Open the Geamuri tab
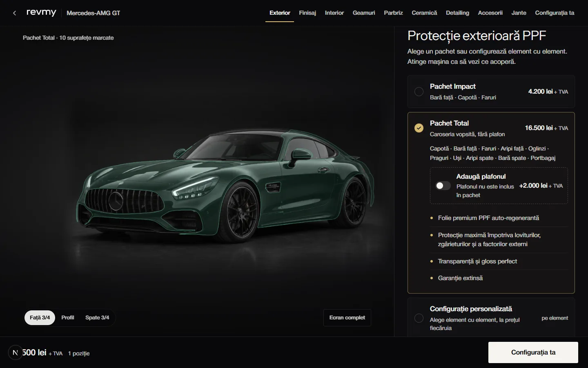588x368 pixels. (364, 13)
